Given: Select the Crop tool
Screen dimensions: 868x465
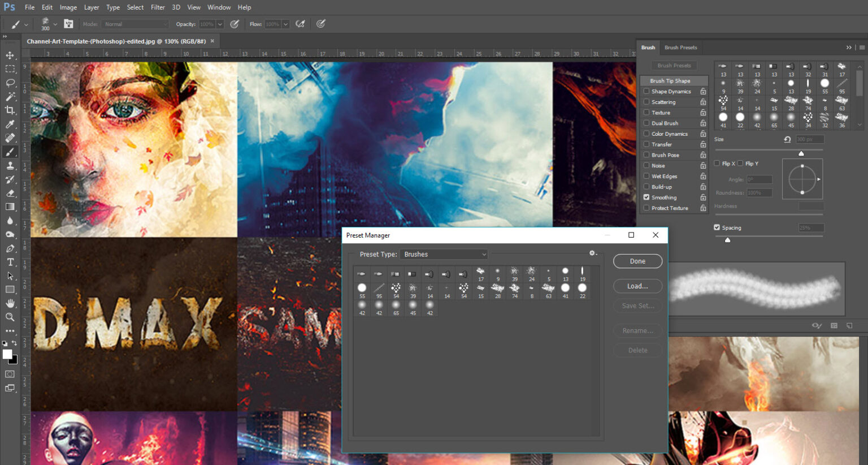Looking at the screenshot, I should [10, 110].
